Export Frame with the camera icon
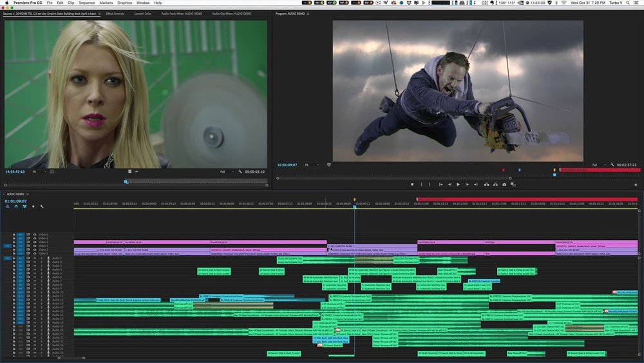 point(504,184)
